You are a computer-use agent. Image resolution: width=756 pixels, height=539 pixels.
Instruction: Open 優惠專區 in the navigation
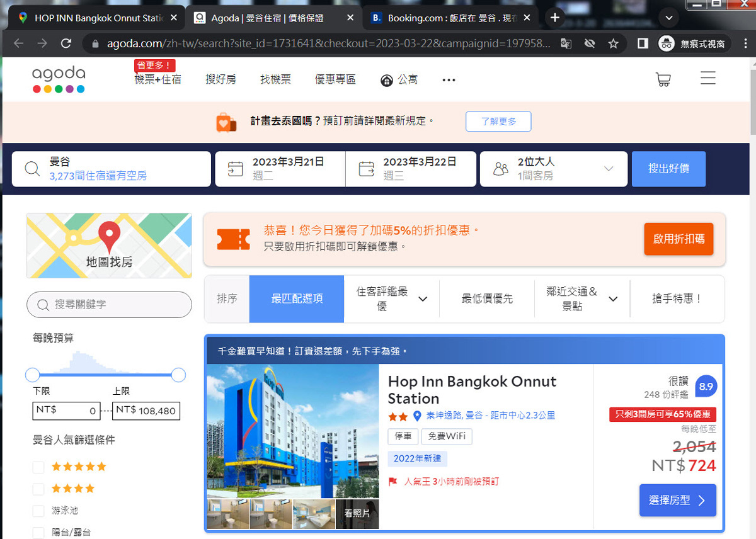[335, 79]
